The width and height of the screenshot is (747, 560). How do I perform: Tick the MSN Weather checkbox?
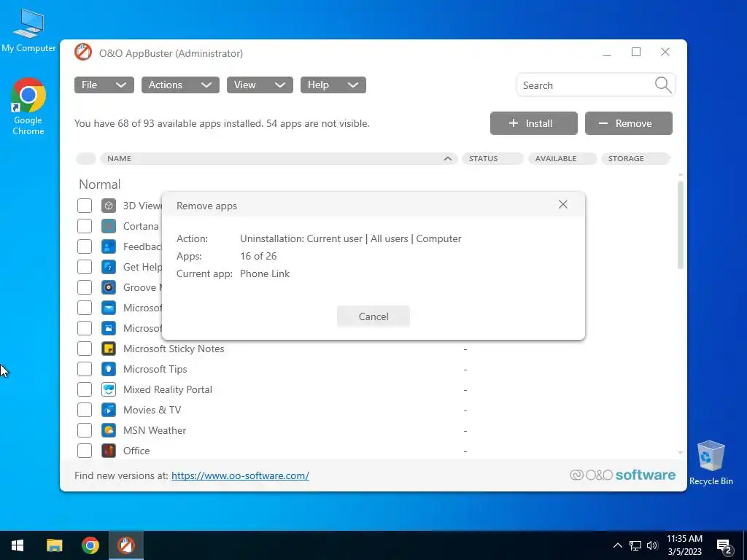(x=85, y=430)
